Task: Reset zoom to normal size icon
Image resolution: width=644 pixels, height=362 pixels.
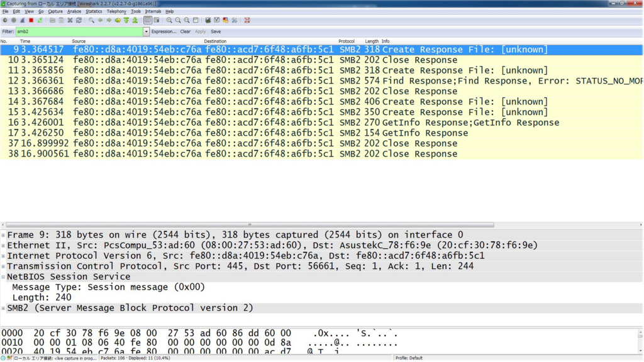Action: 187,20
